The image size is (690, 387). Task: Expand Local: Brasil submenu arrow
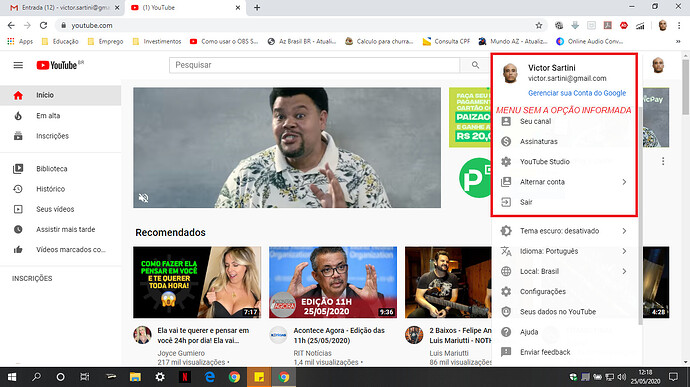(624, 271)
